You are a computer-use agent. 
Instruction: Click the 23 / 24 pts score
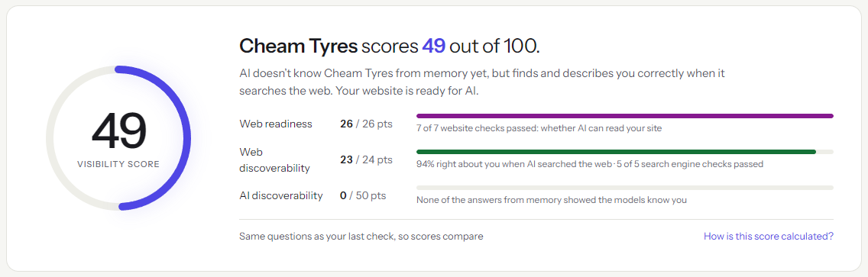point(366,159)
